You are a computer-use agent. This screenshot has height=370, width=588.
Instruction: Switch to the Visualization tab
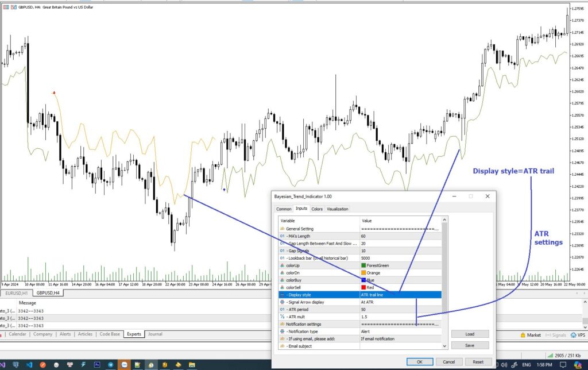pyautogui.click(x=338, y=209)
